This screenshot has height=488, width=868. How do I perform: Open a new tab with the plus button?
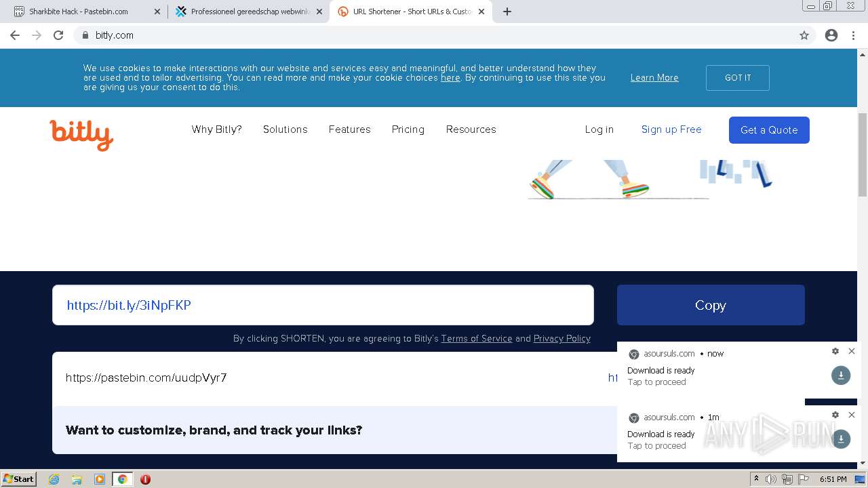tap(507, 12)
